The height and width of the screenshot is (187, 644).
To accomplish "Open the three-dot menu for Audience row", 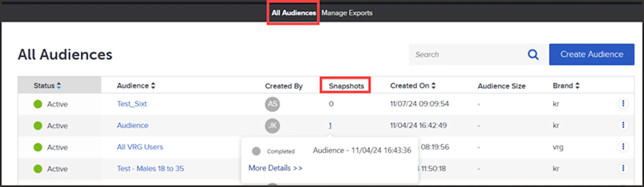I will pyautogui.click(x=623, y=125).
